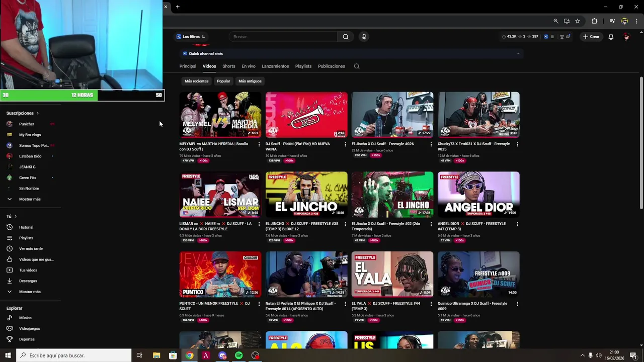Viewport: 644px width, 362px height.
Task: Open the Windows notification center icon
Action: 633,355
